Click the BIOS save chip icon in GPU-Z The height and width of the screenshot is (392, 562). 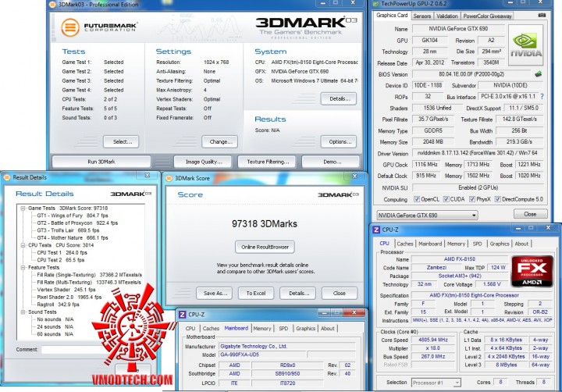coord(538,74)
